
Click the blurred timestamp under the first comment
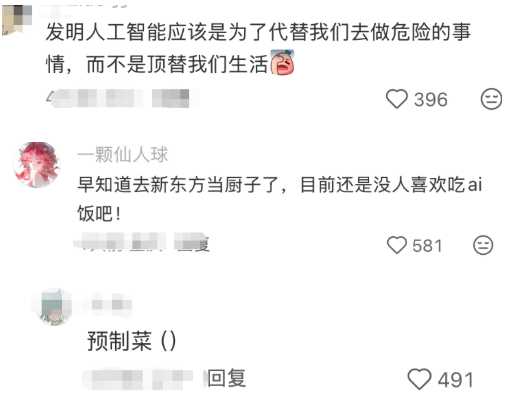(95, 99)
